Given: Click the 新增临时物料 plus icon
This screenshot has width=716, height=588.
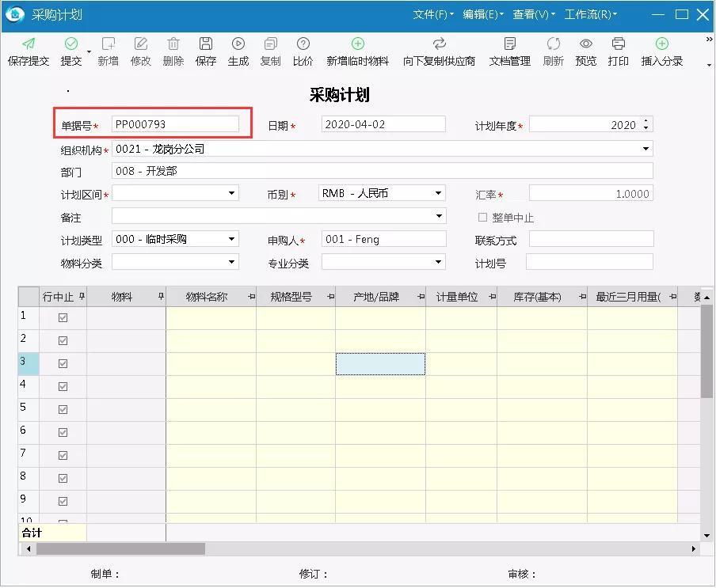Looking at the screenshot, I should pos(358,44).
